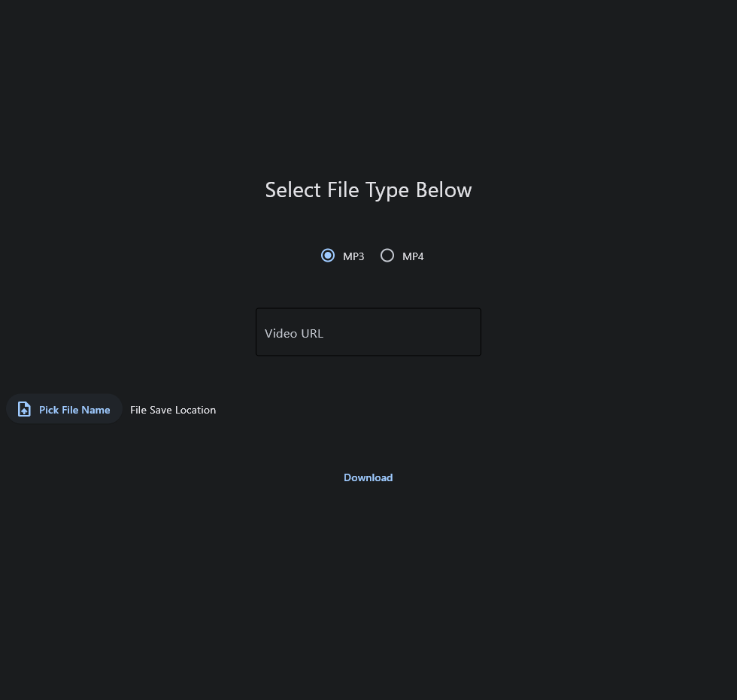The height and width of the screenshot is (700, 737).
Task: Click the file-naming icon beside Pick File Name text
Action: point(25,409)
